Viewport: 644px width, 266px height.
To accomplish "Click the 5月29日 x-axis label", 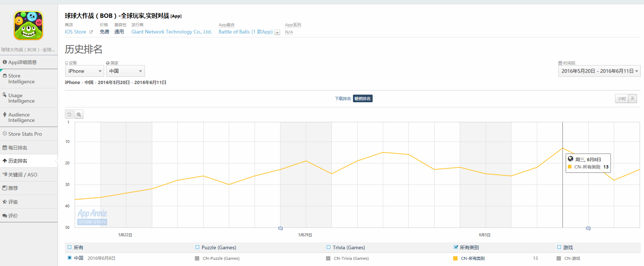I will pos(305,235).
